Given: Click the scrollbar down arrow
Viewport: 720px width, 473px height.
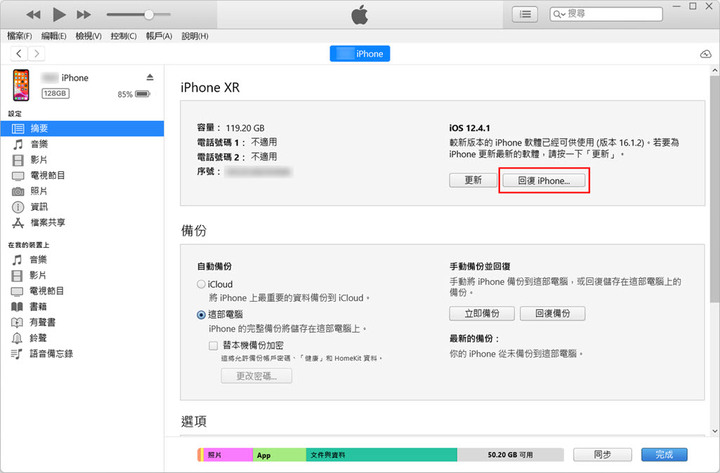Looking at the screenshot, I should (714, 431).
